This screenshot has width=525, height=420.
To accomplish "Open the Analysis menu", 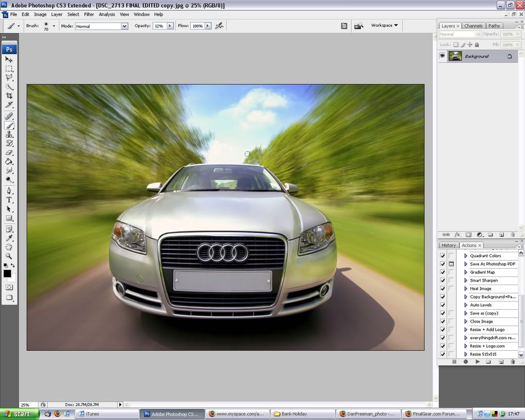I will [x=107, y=14].
